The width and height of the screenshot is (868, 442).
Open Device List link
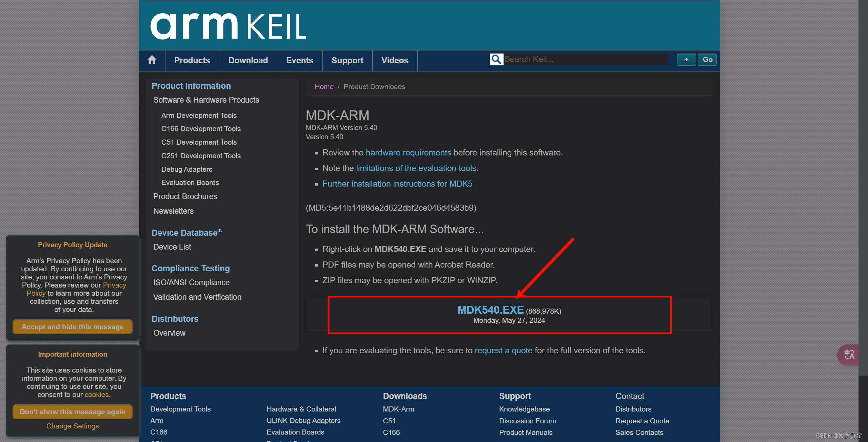coord(172,247)
